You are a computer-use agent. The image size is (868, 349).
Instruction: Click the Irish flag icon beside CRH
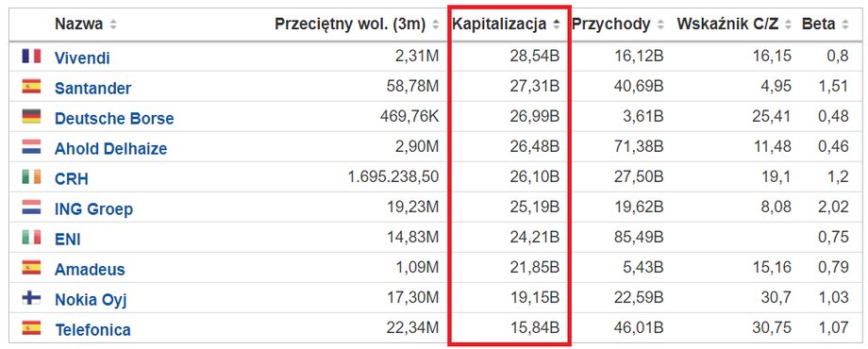(31, 177)
